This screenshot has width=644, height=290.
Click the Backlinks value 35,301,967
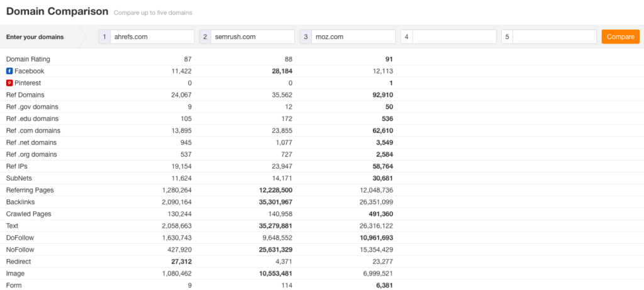pyautogui.click(x=276, y=202)
